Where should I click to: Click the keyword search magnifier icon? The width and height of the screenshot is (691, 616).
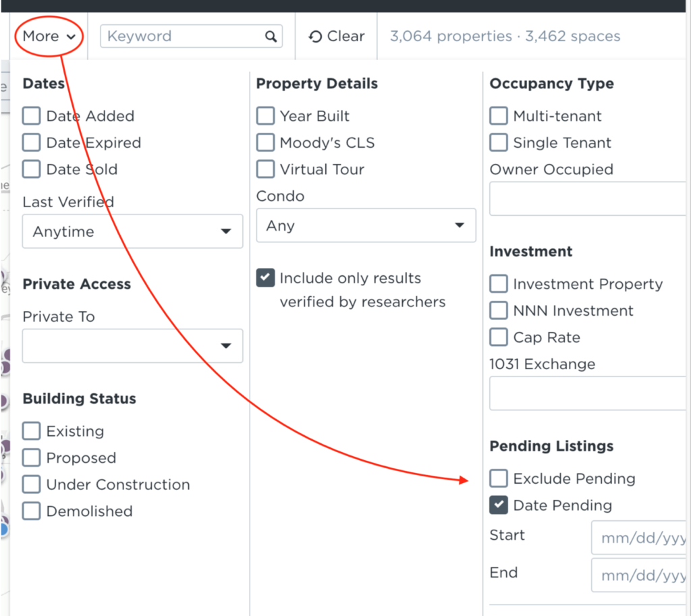(x=271, y=36)
